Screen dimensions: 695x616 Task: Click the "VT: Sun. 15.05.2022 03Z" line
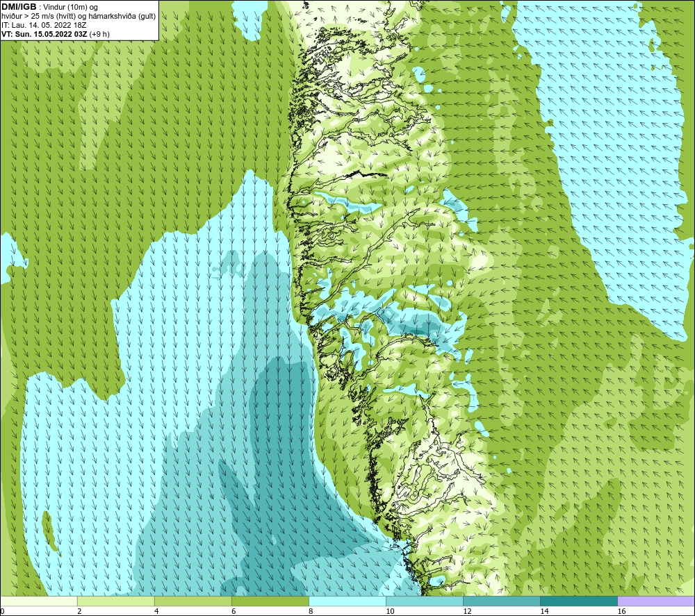(x=44, y=34)
